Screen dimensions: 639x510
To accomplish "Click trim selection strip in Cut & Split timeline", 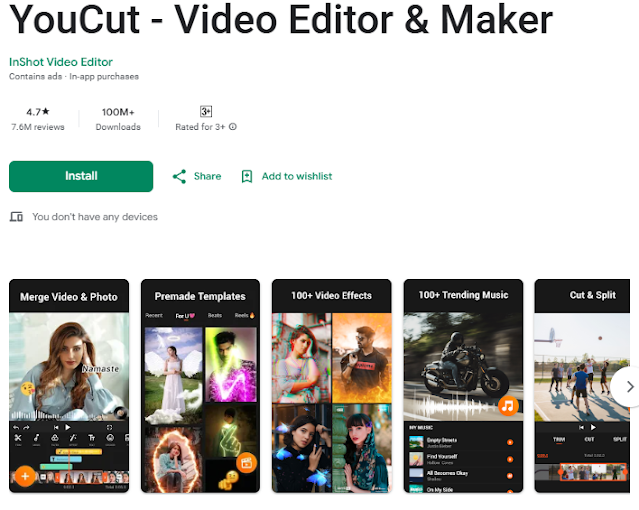I will 593,472.
